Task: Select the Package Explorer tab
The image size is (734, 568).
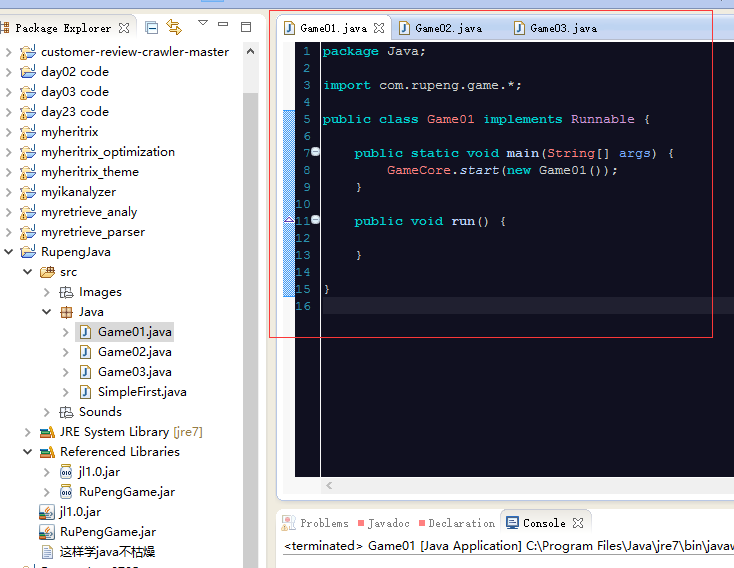Action: pyautogui.click(x=63, y=28)
